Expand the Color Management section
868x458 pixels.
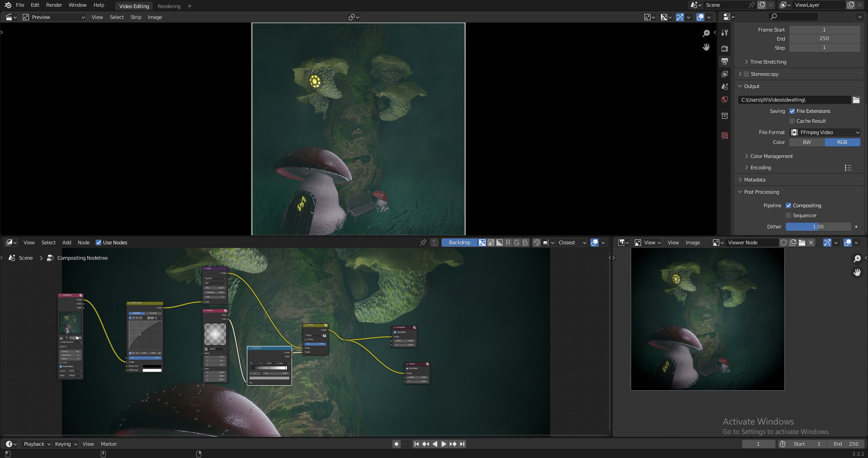(771, 156)
